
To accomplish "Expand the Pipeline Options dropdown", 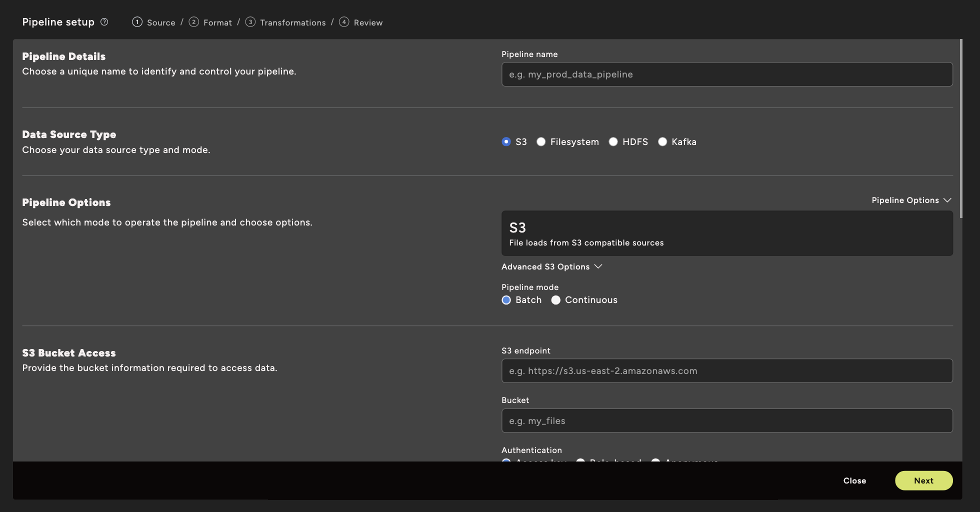I will [x=911, y=200].
